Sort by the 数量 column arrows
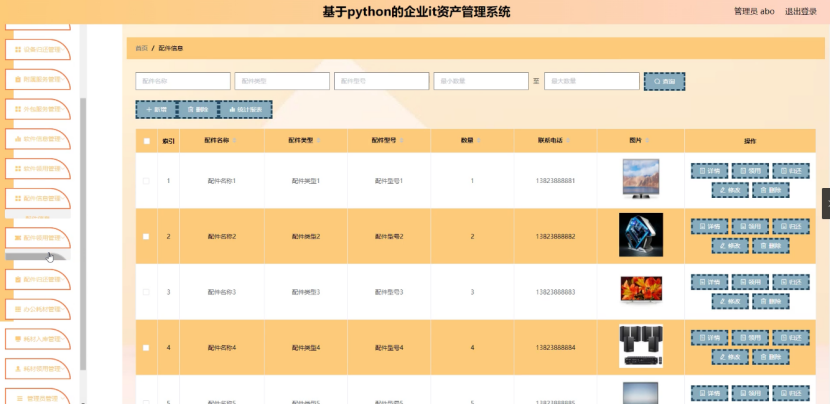 click(478, 141)
